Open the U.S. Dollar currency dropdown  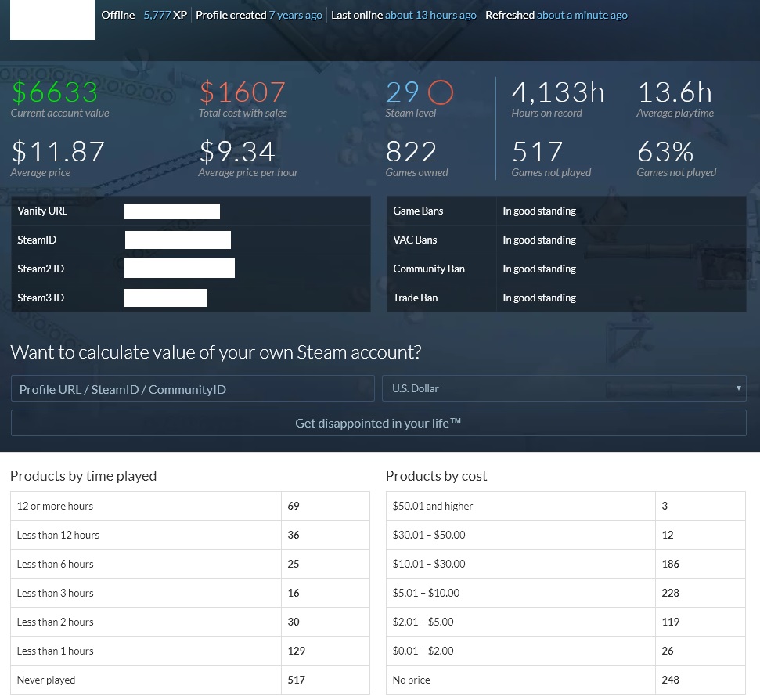(x=564, y=388)
